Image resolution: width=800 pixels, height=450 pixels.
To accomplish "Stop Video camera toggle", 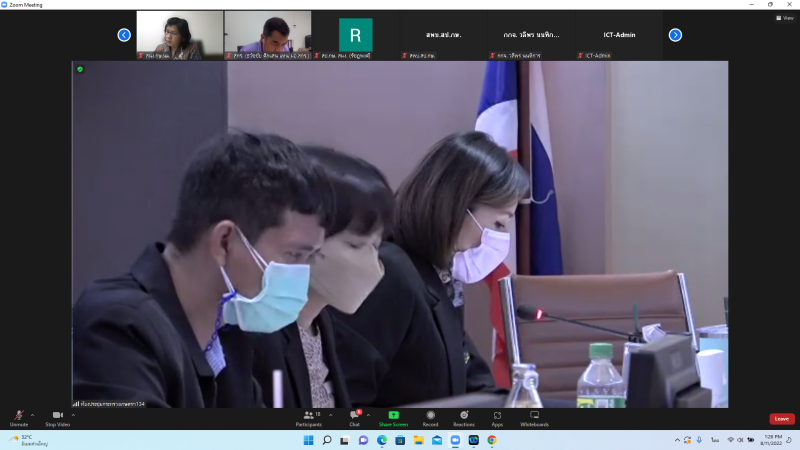I will (57, 416).
